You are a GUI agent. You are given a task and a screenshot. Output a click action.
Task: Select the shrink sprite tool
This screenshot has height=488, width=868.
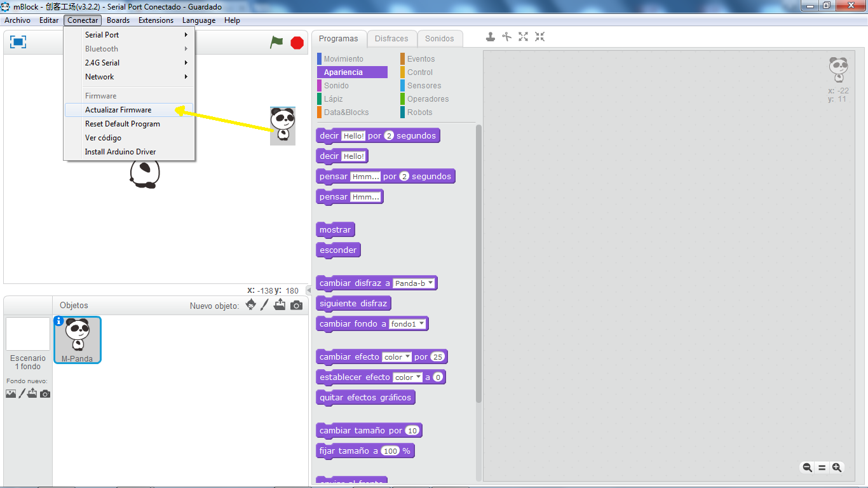(x=539, y=37)
